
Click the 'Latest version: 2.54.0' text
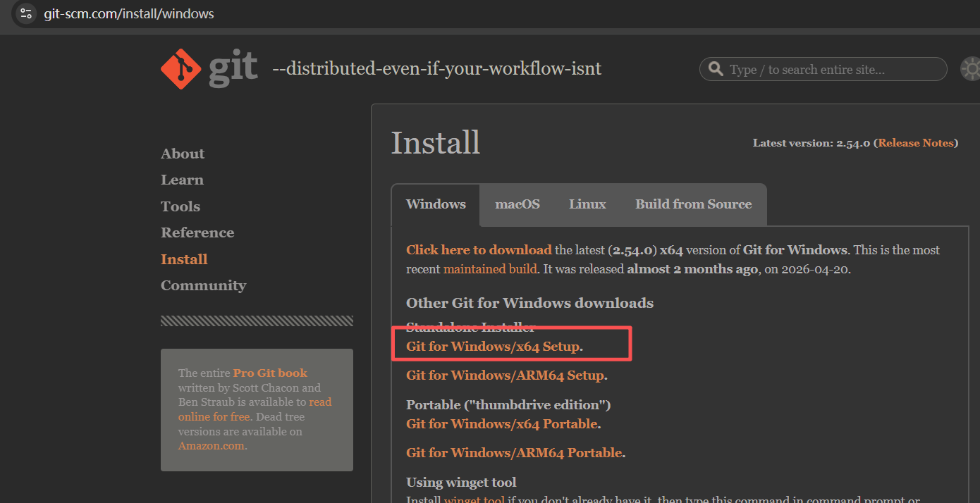811,143
